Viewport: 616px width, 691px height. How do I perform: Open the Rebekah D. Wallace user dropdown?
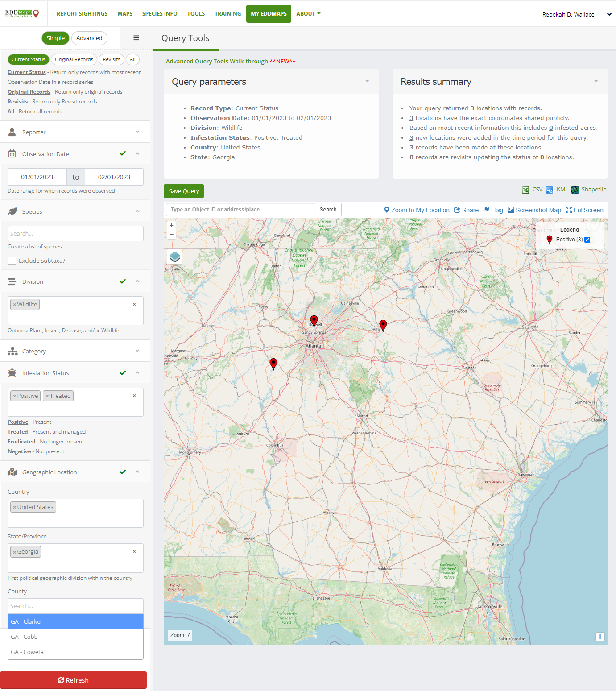tap(576, 14)
